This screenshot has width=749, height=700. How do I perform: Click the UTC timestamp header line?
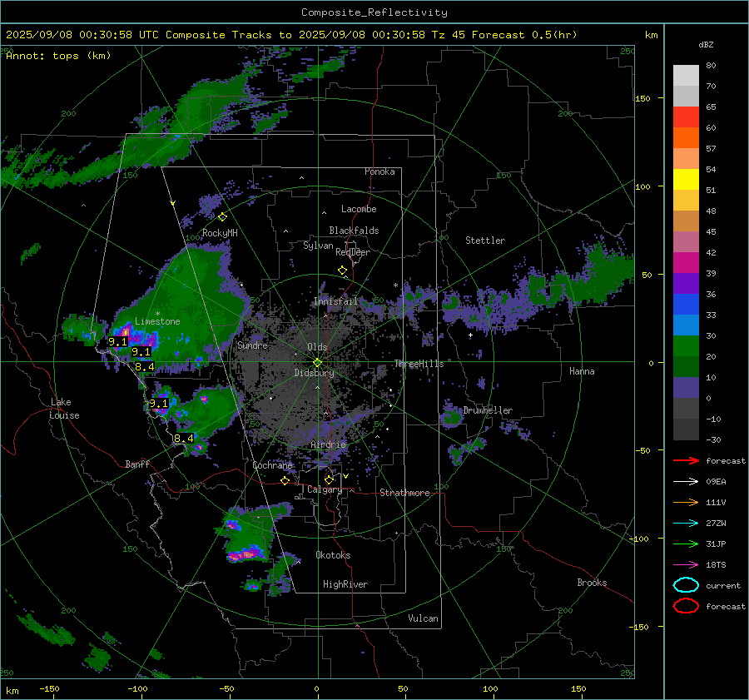tap(291, 35)
